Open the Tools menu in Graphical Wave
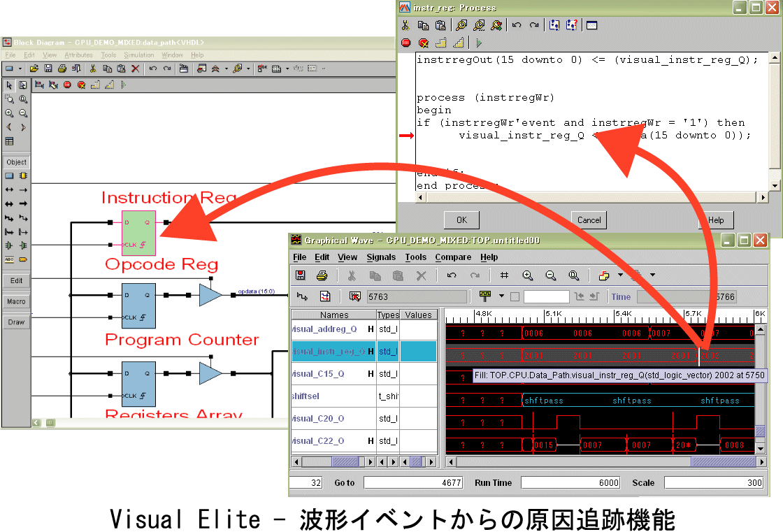This screenshot has height=532, width=783. click(x=415, y=257)
